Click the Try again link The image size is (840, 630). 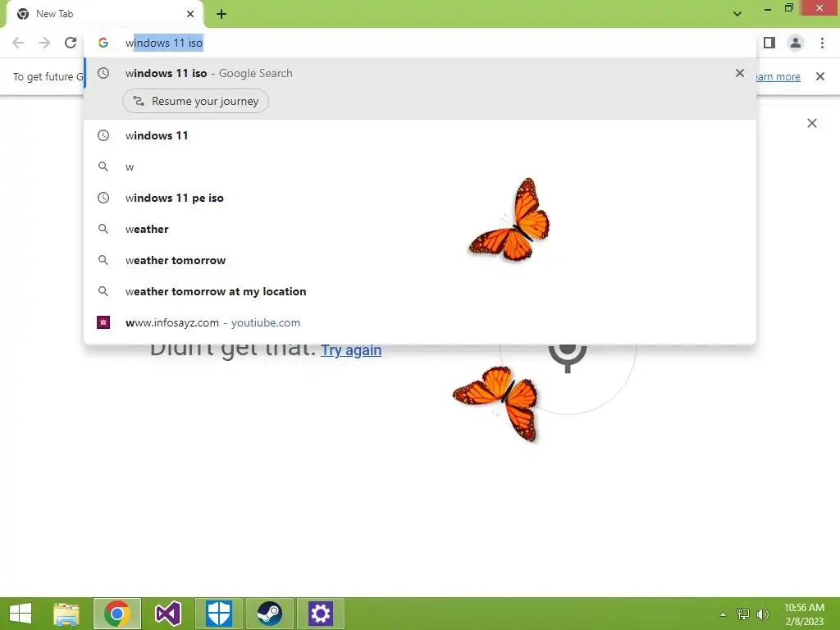(351, 349)
